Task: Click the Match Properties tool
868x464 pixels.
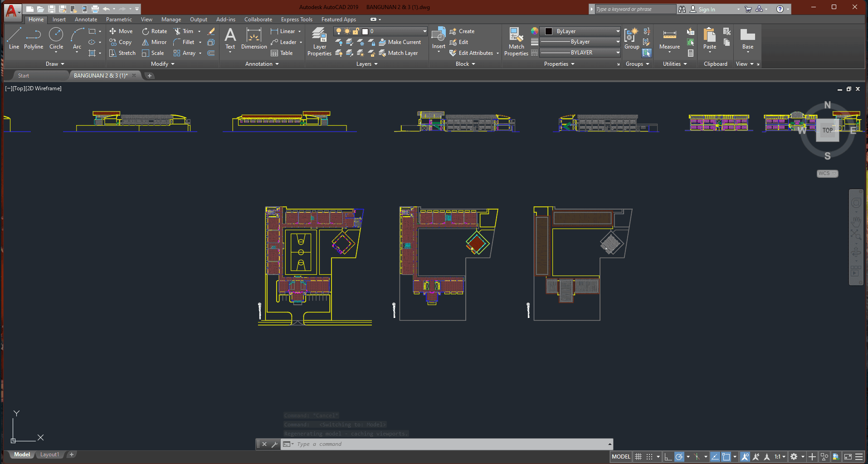Action: coord(516,41)
